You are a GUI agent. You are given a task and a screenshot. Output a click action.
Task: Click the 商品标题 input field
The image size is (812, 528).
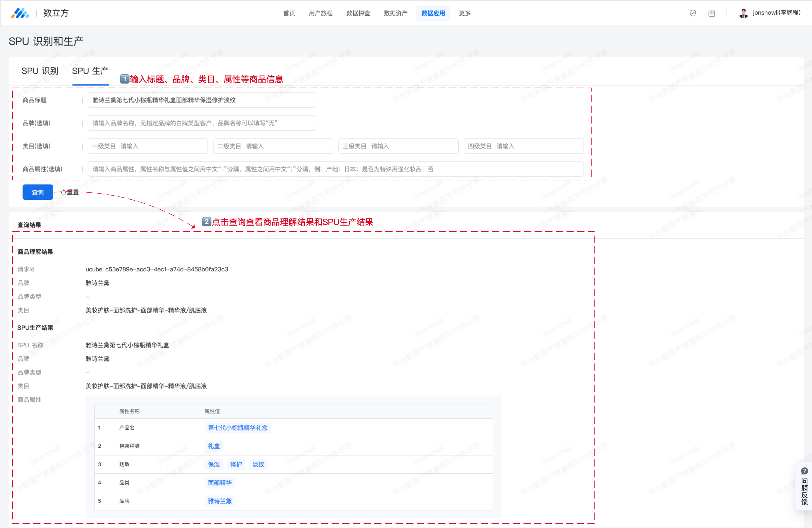(202, 100)
